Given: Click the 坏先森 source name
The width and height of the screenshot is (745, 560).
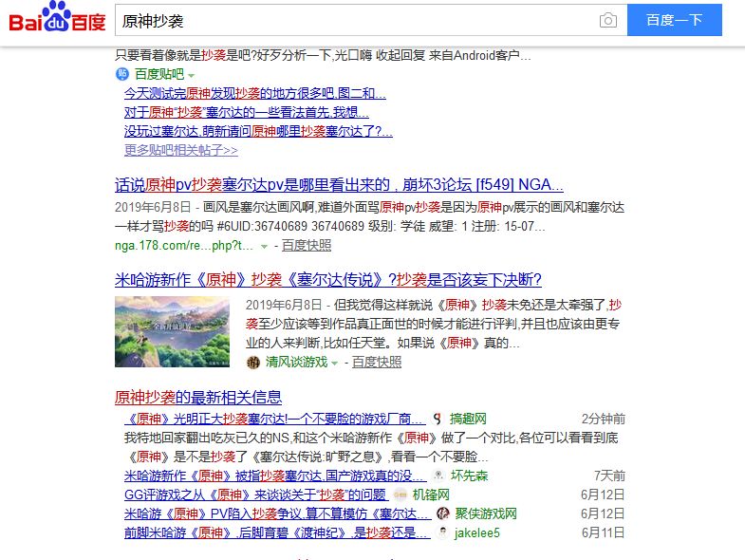Looking at the screenshot, I should click(x=470, y=476).
